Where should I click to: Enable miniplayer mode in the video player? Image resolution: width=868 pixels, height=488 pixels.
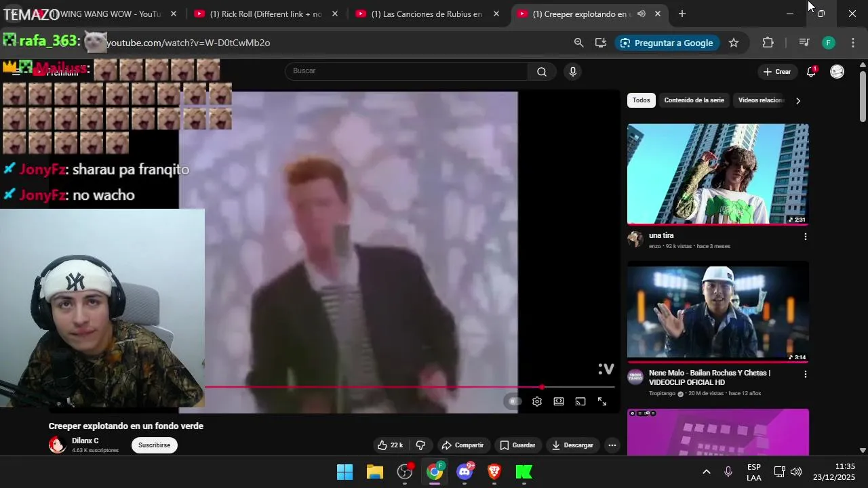pos(559,401)
